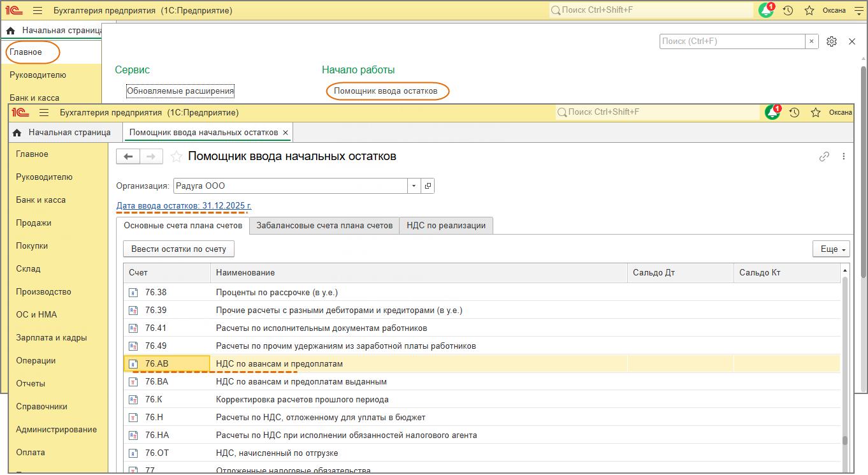Select row "Корректировка расчетов прошлого периода"
This screenshot has width=868, height=475.
pyautogui.click(x=482, y=400)
